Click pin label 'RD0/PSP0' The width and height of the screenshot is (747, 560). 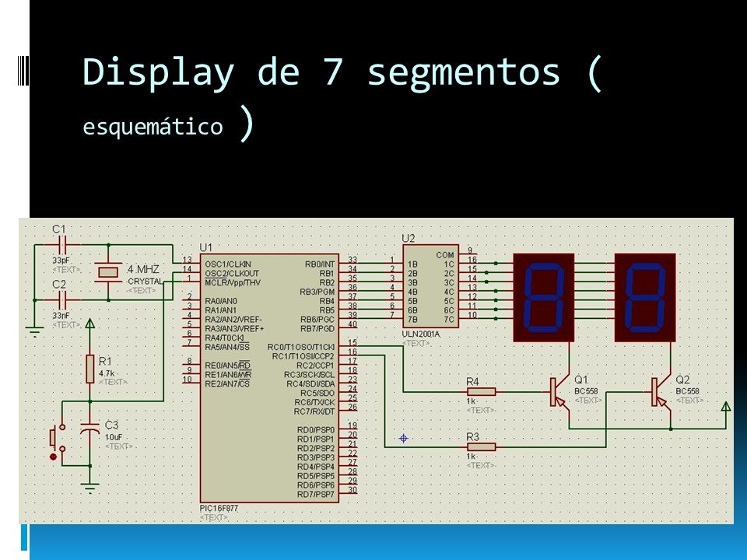pyautogui.click(x=315, y=430)
